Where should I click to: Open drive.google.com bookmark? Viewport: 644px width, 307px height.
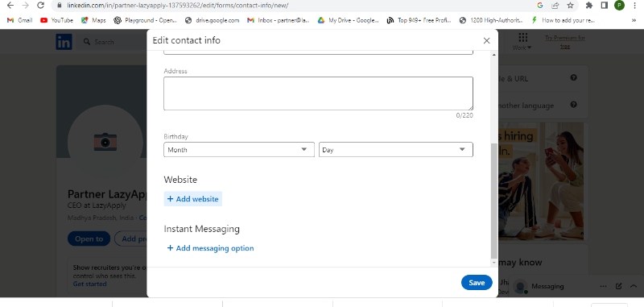212,20
